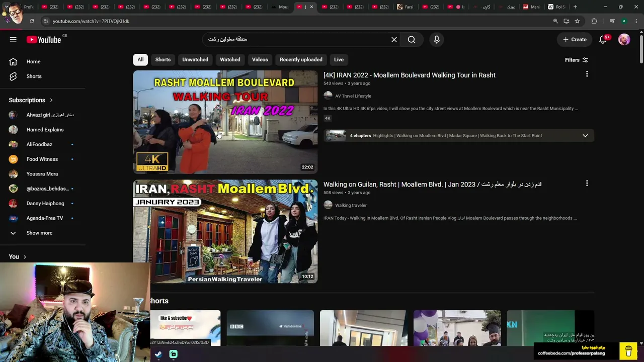Open the search Filters panel
The image size is (644, 362).
[x=577, y=60]
